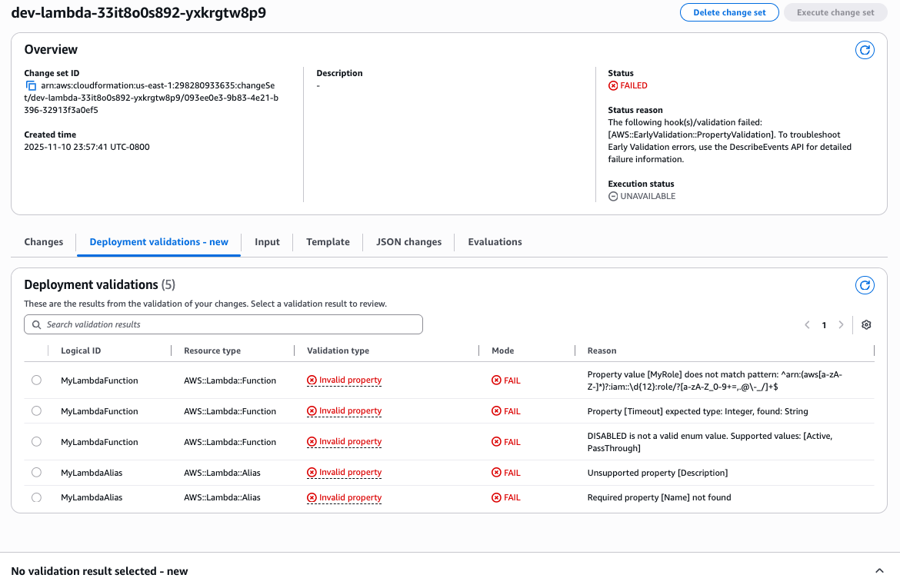Select the Timeout type mismatch validation row
The width and height of the screenshot is (900, 588).
[x=36, y=410]
